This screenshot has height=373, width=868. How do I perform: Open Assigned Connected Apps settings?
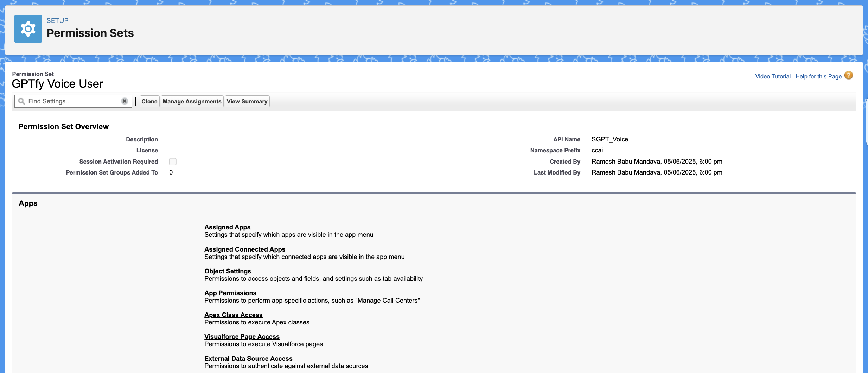(x=244, y=249)
